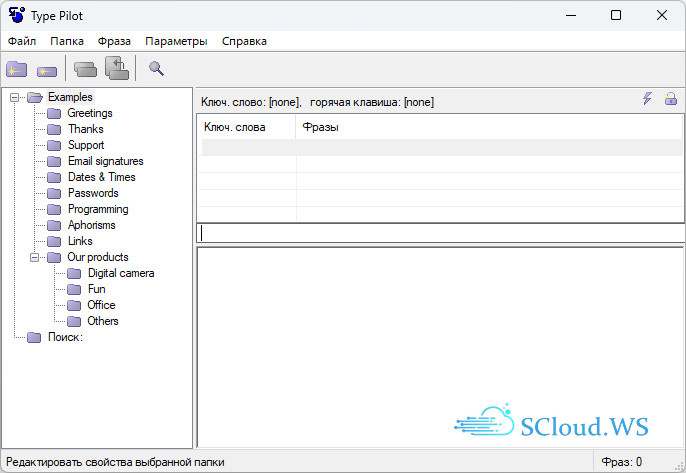Screen dimensions: 686x473
Task: Open the Файл menu
Action: [22, 41]
